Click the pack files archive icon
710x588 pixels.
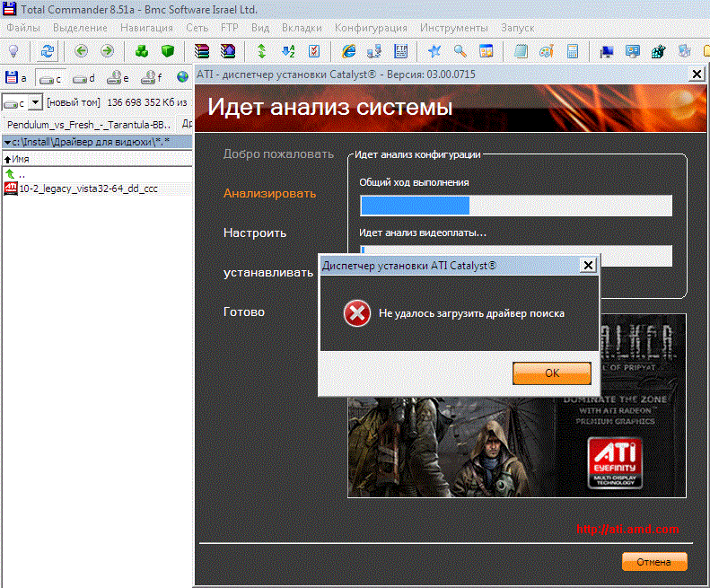click(203, 51)
